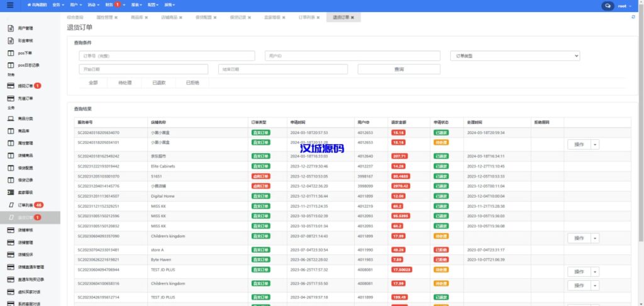Select the 已拒绝 status filter tab
Viewport: 644px width, 306px height.
click(192, 82)
